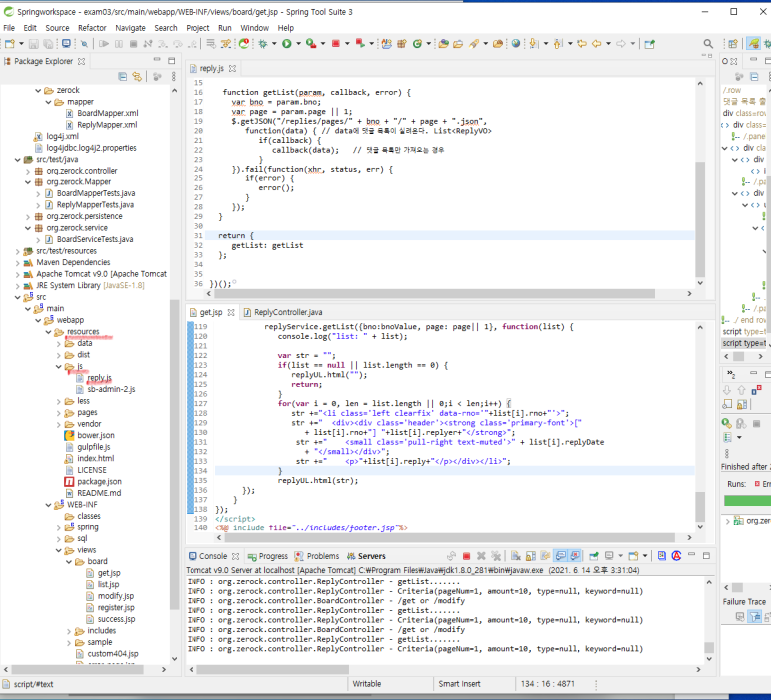Expand org.zerock.controller package

[x=28, y=172]
